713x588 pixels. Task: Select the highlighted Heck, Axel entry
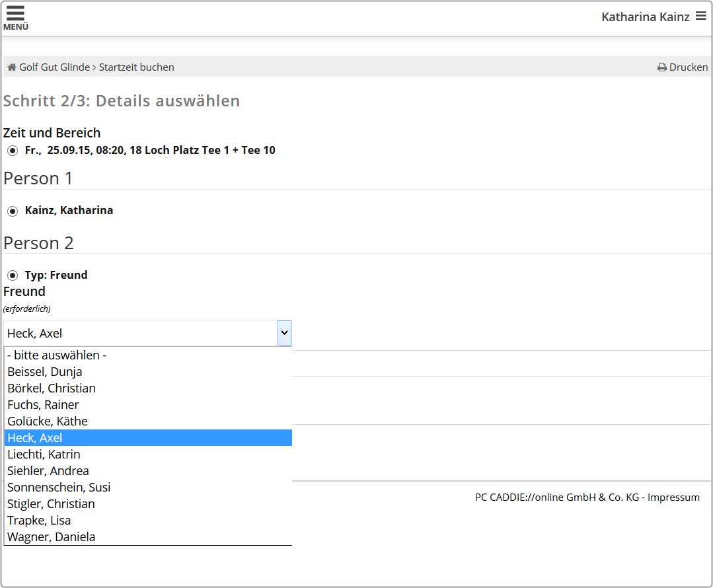pyautogui.click(x=35, y=438)
